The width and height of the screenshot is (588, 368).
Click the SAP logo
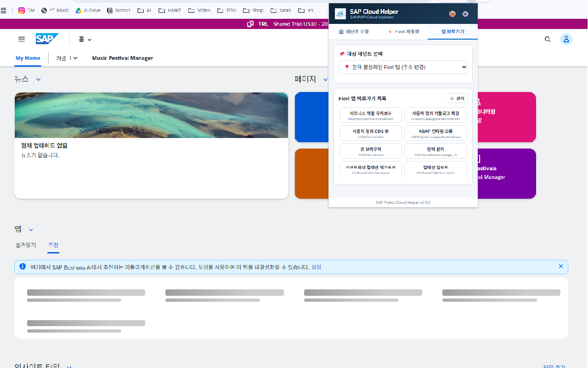pos(47,39)
